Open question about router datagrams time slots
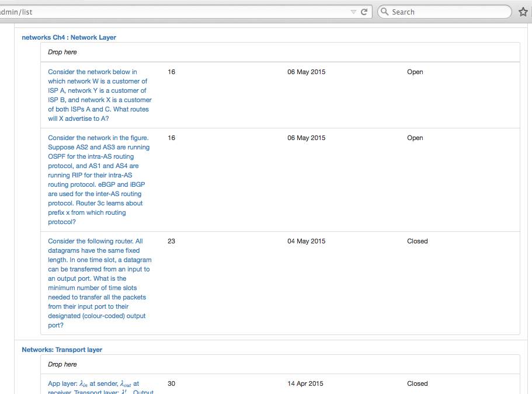Viewport: 532px width, 394px height. point(100,283)
